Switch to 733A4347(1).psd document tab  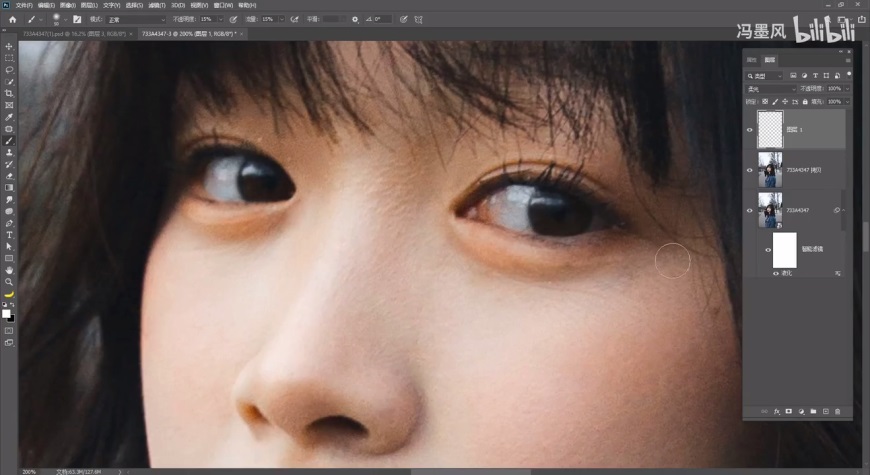click(74, 34)
